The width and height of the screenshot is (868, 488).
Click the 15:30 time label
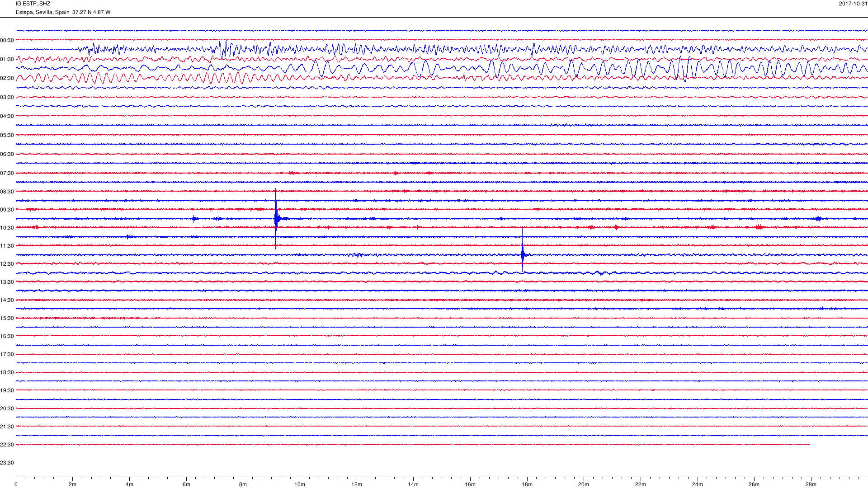click(x=7, y=318)
